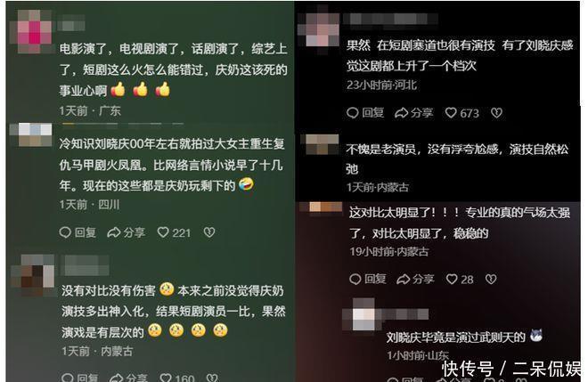588x382 pixels.
Task: Open avatar of the 冷知识刘晓庆 commenter
Action: pyautogui.click(x=31, y=135)
